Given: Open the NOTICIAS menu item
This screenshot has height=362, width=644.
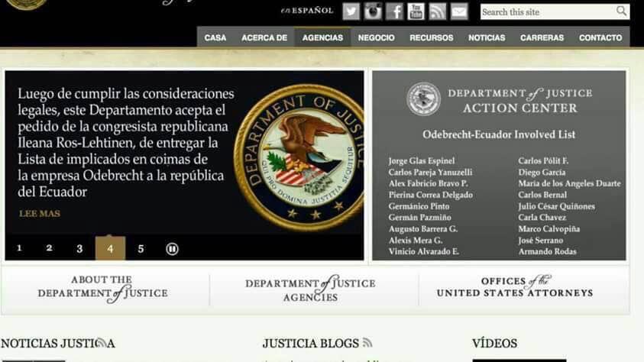Looking at the screenshot, I should pos(487,37).
